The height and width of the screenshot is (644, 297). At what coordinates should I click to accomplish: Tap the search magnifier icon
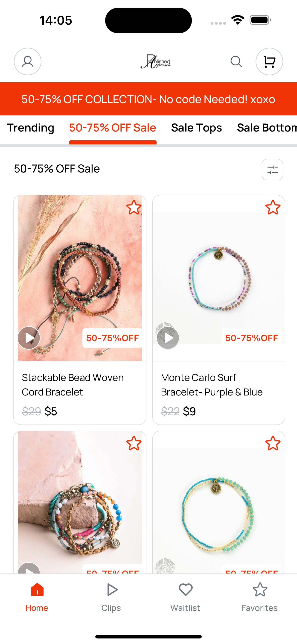[236, 61]
